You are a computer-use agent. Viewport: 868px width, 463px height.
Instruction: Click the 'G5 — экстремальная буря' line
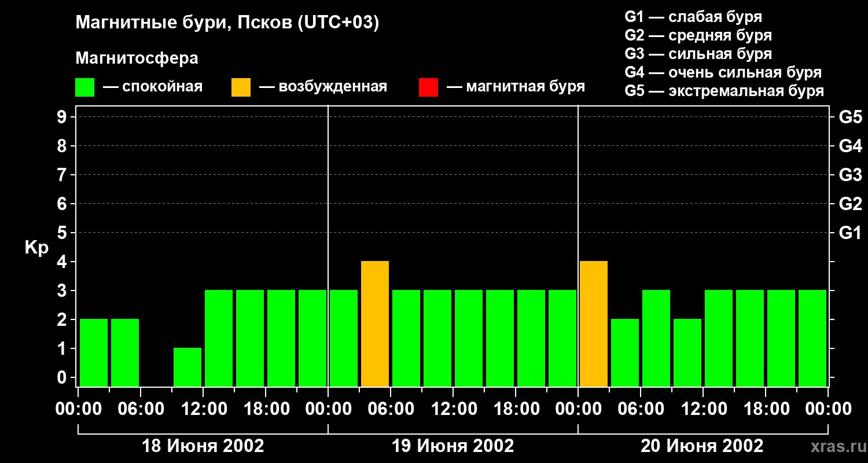click(x=724, y=91)
